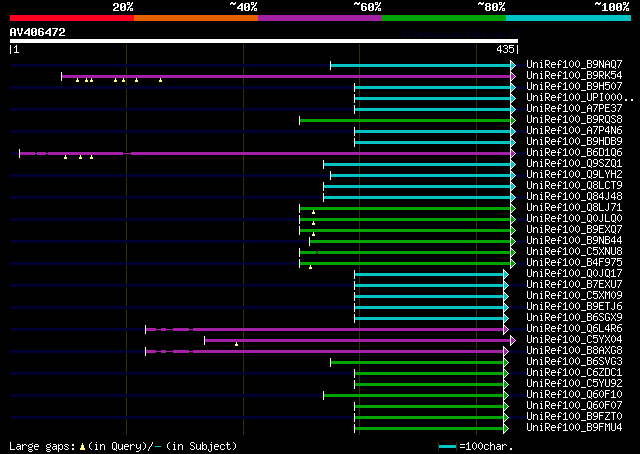Screen dimensions: 640x454
Task: Click the UniRef100_Q60F10 label
Action: click(x=574, y=395)
